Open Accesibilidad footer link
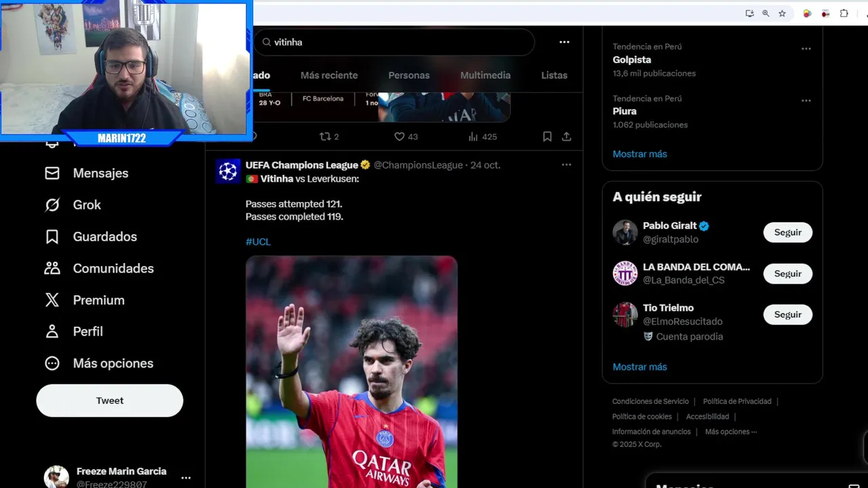Image resolution: width=868 pixels, height=488 pixels. click(x=707, y=417)
